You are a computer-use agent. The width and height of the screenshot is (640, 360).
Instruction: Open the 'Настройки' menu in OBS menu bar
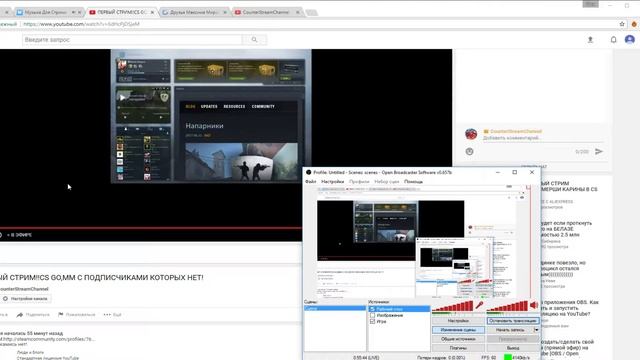click(332, 182)
